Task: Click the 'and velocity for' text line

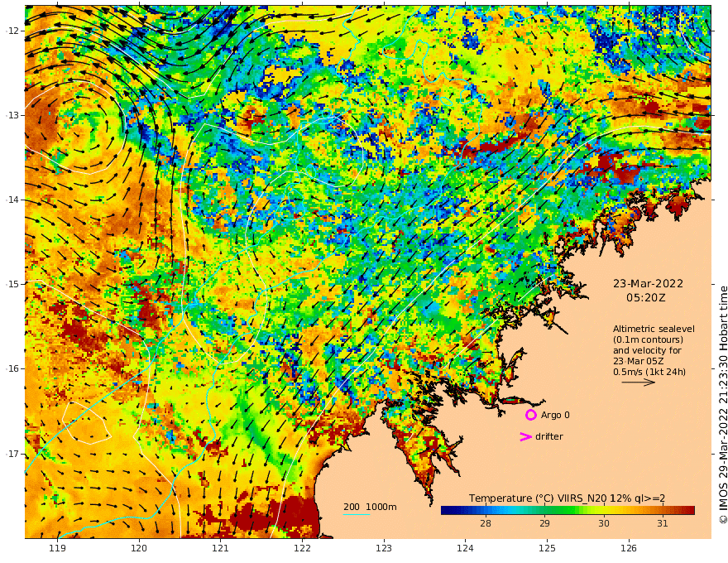Action: [647, 350]
